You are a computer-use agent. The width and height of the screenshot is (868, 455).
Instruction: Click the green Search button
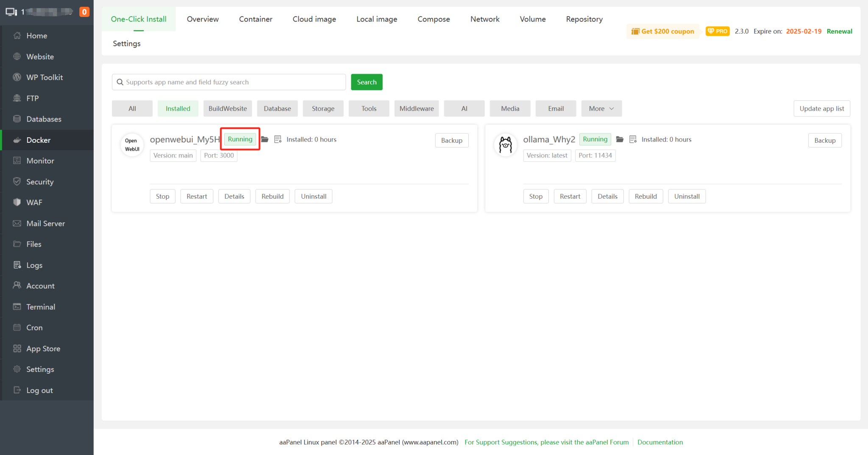pos(367,82)
